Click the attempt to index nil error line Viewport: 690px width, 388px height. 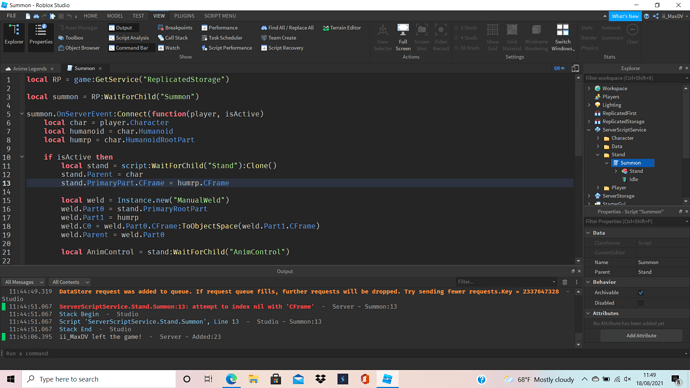coord(187,307)
